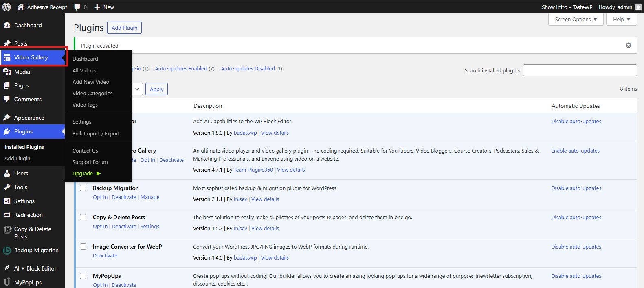
Task: Open the bulk actions dropdown arrow
Action: [x=137, y=89]
